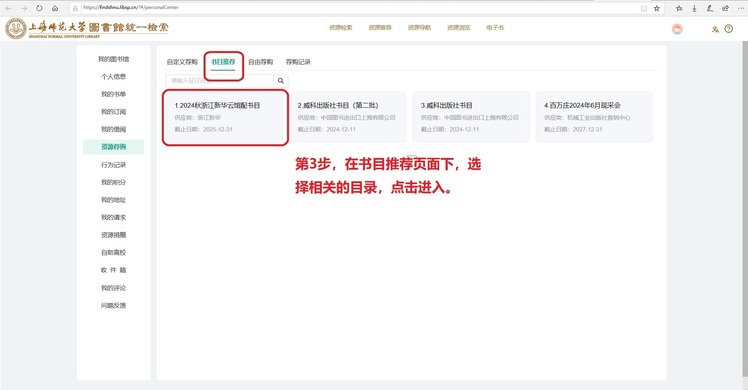Select 个人信息 in sidebar
Screen dimensions: 748x390
point(114,77)
